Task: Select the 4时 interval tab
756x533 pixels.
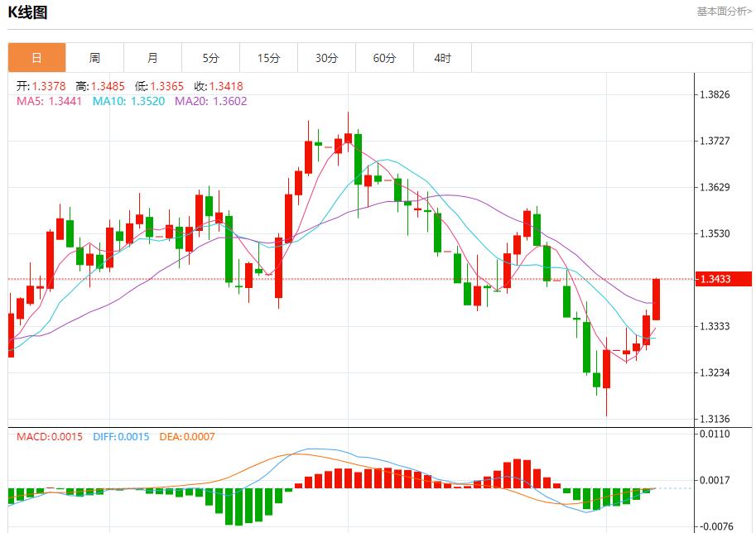Action: point(442,58)
